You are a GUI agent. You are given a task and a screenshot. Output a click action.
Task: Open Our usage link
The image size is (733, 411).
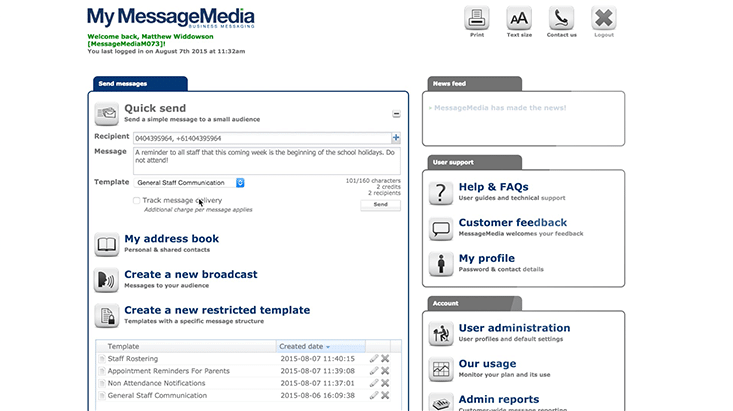[488, 364]
